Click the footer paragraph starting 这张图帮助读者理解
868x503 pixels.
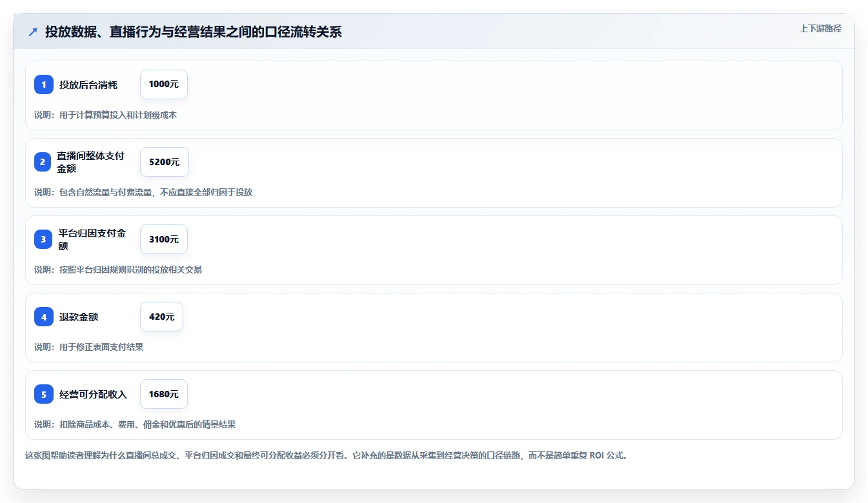click(x=327, y=455)
